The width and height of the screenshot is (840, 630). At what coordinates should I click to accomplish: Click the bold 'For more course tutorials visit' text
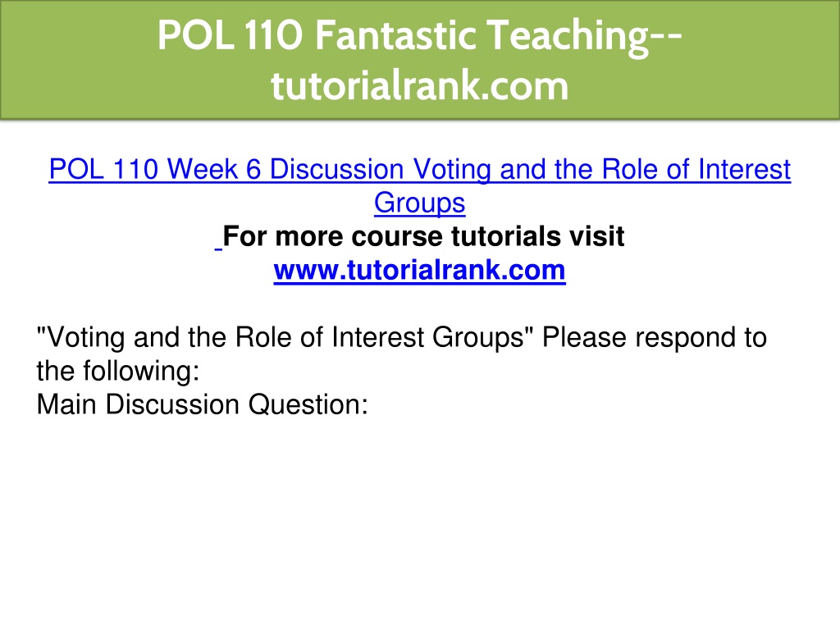(x=423, y=236)
